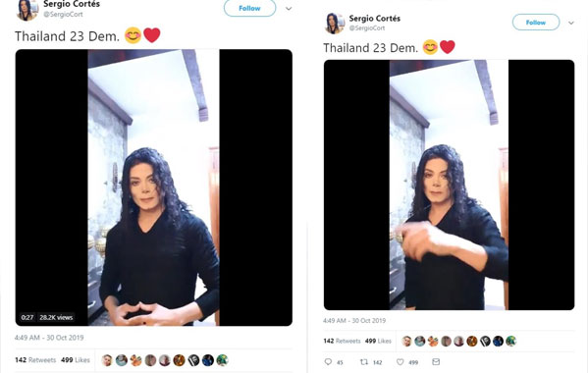Click first liker avatar in left tweet
This screenshot has width=588, height=373.
pos(107,360)
